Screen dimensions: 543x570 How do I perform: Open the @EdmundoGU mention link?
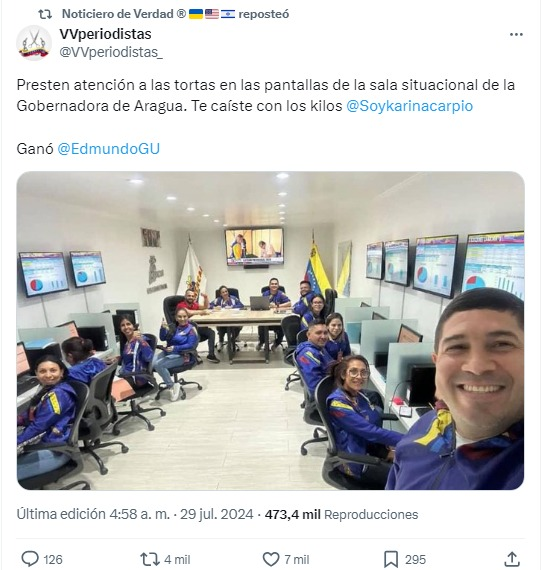coord(109,149)
